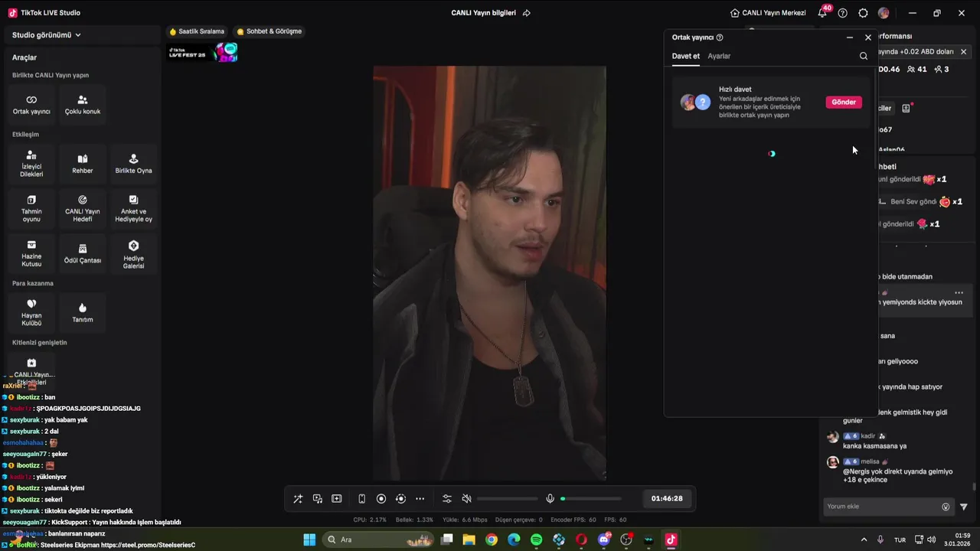Switch to phone portrait orientation icon
The height and width of the screenshot is (551, 980).
[362, 499]
